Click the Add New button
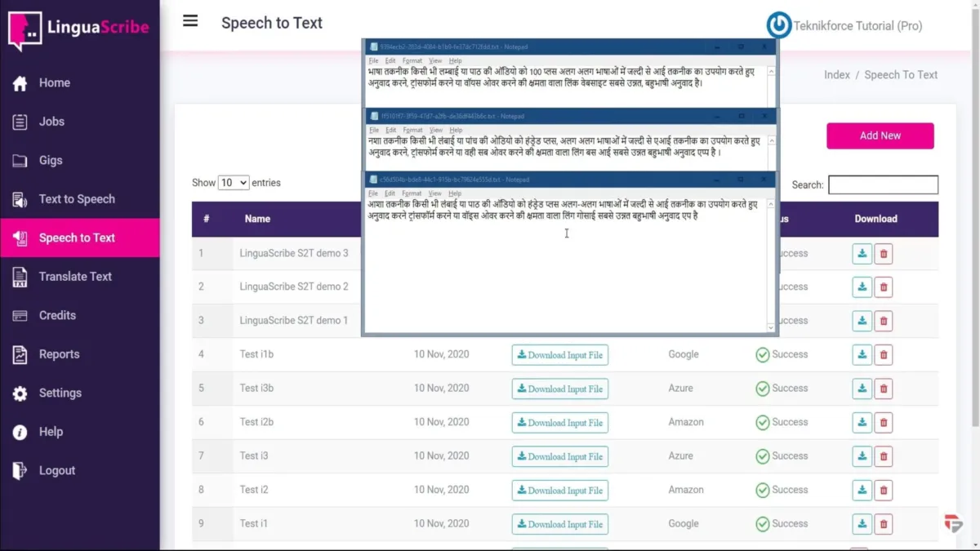Viewport: 980px width, 551px height. click(880, 136)
